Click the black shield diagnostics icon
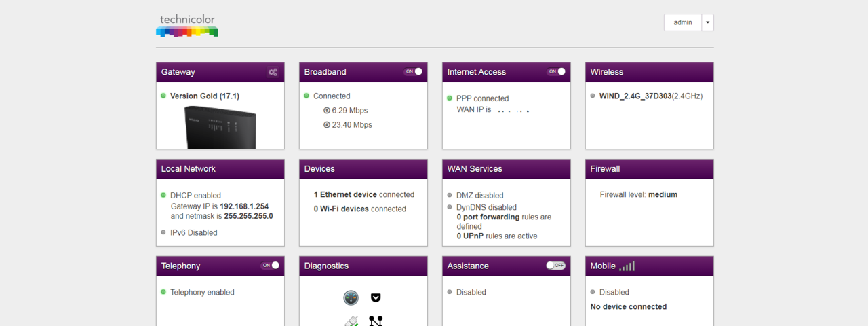 pyautogui.click(x=376, y=297)
